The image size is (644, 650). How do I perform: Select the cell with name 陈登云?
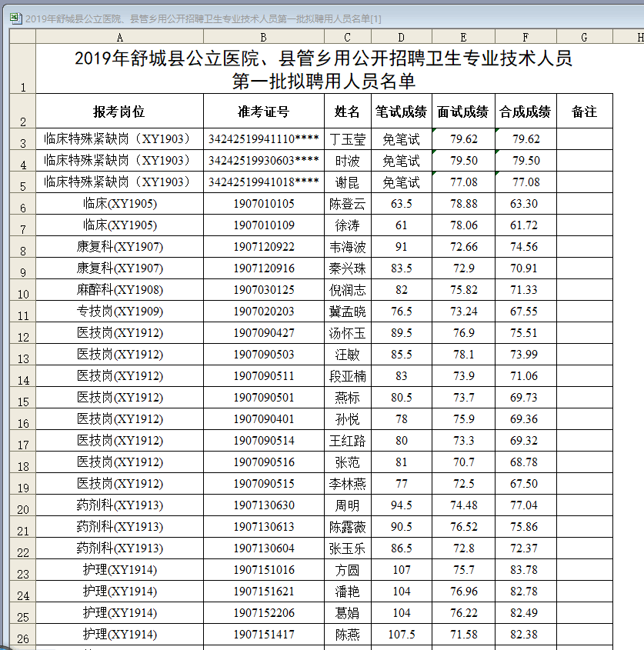click(x=348, y=204)
